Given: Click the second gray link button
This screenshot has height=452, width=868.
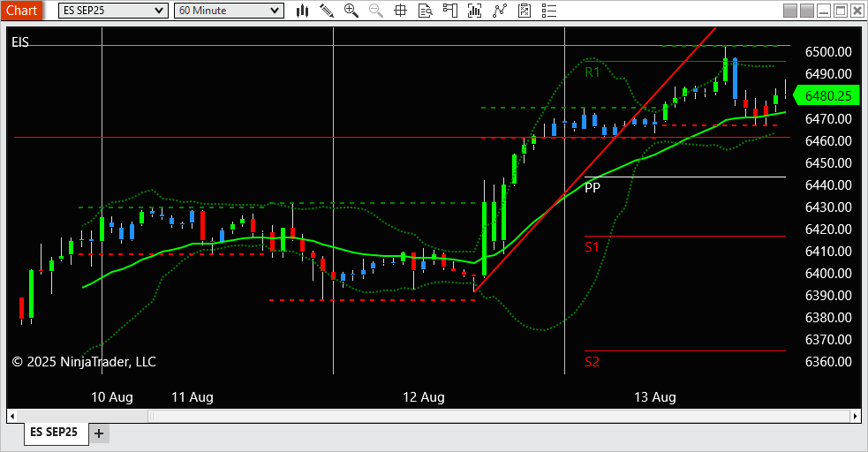Looking at the screenshot, I should [807, 11].
